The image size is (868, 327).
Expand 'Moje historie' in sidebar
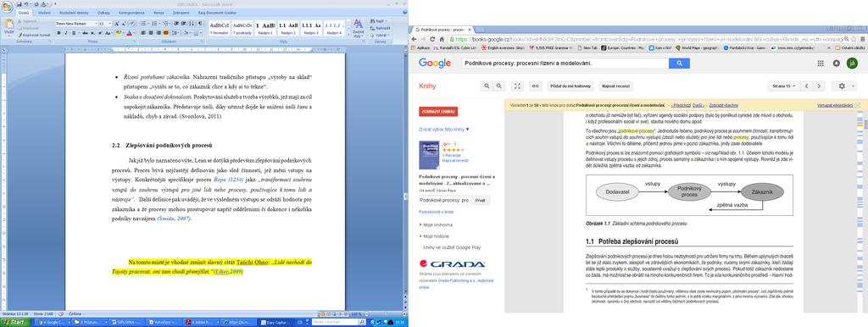(435, 236)
